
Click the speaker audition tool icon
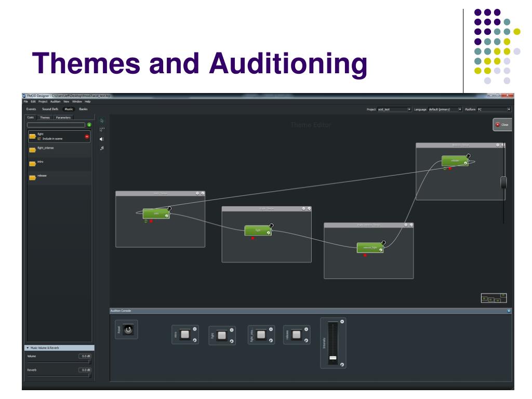102,139
